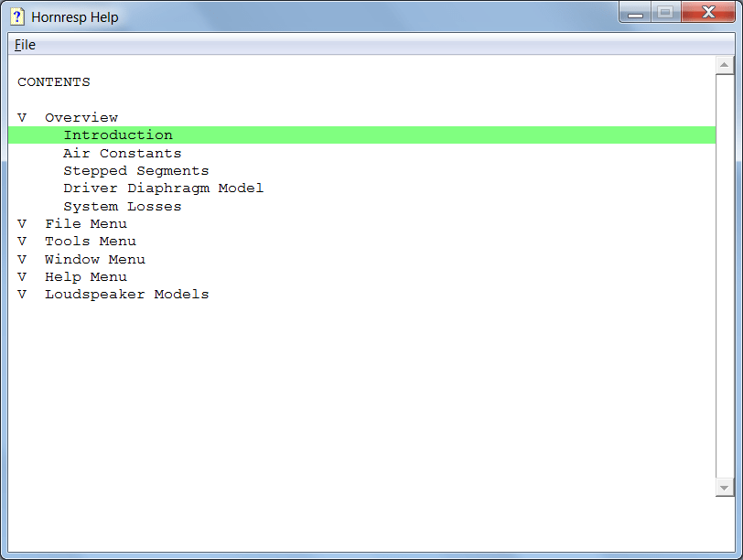Viewport: 743px width, 560px height.
Task: Select the Tools Menu heading text
Action: [x=91, y=242]
